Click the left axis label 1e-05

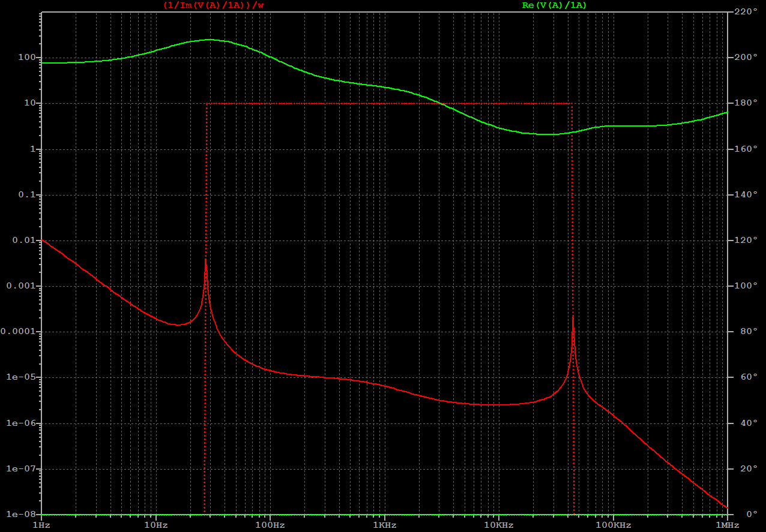pos(22,377)
